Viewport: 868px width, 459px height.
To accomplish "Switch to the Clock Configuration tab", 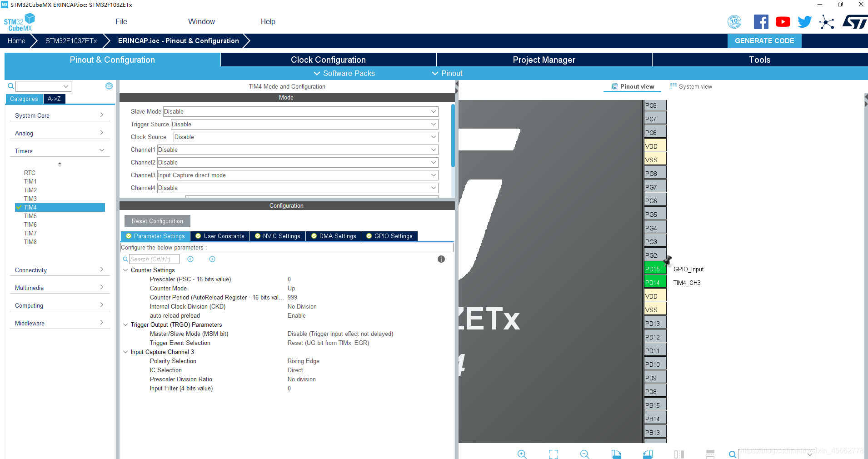I will 328,60.
